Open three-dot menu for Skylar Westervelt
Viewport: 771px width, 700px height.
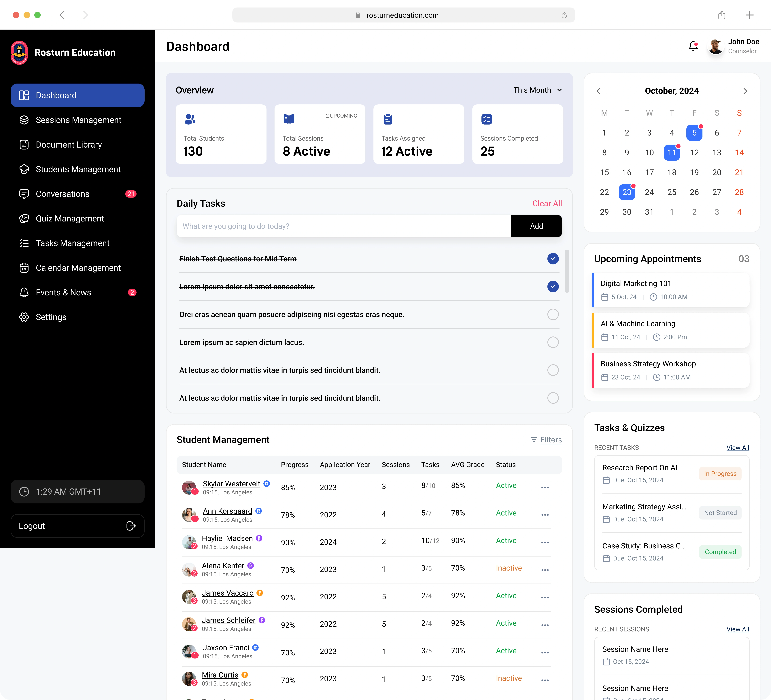coord(545,487)
